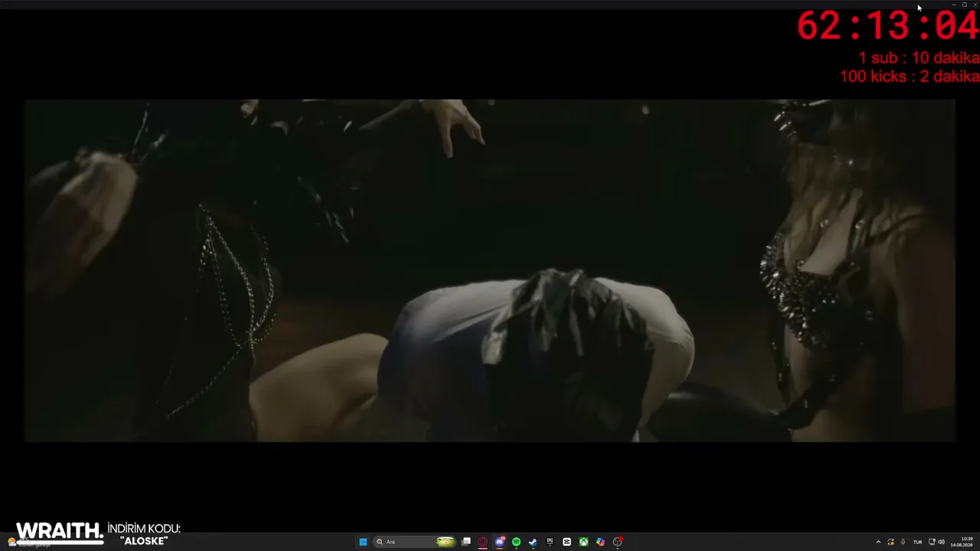Open the volume speaker tray icon
This screenshot has height=551, width=980.
pos(941,542)
